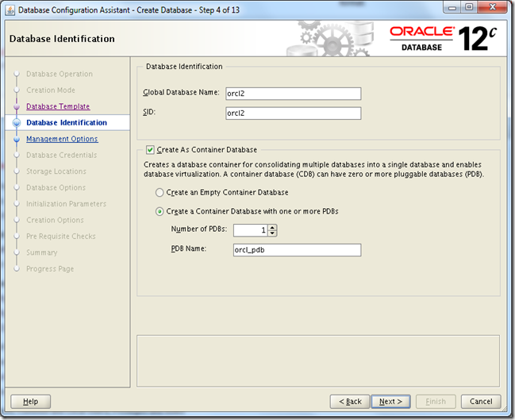515x420 pixels.
Task: Click the Database Options step label
Action: [x=56, y=187]
